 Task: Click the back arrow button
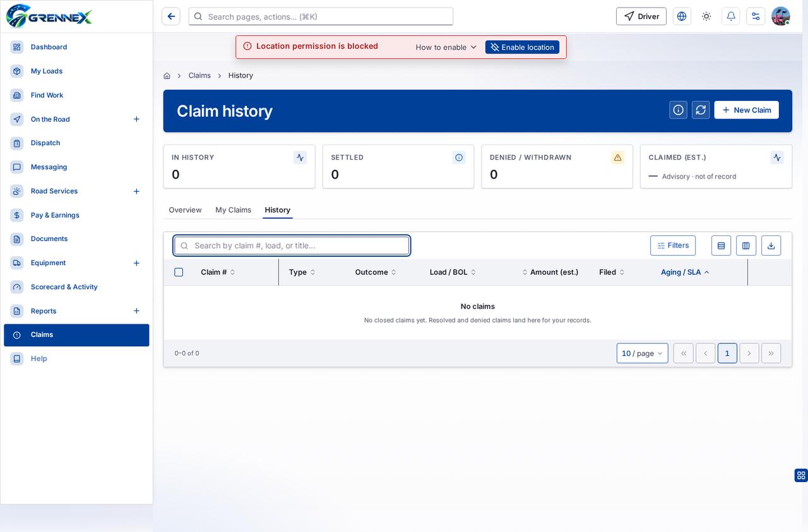(171, 16)
